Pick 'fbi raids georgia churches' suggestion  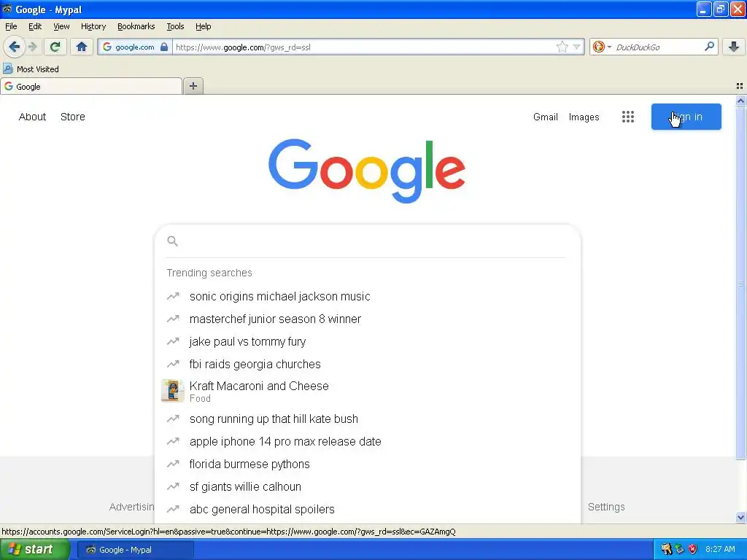[368, 365]
